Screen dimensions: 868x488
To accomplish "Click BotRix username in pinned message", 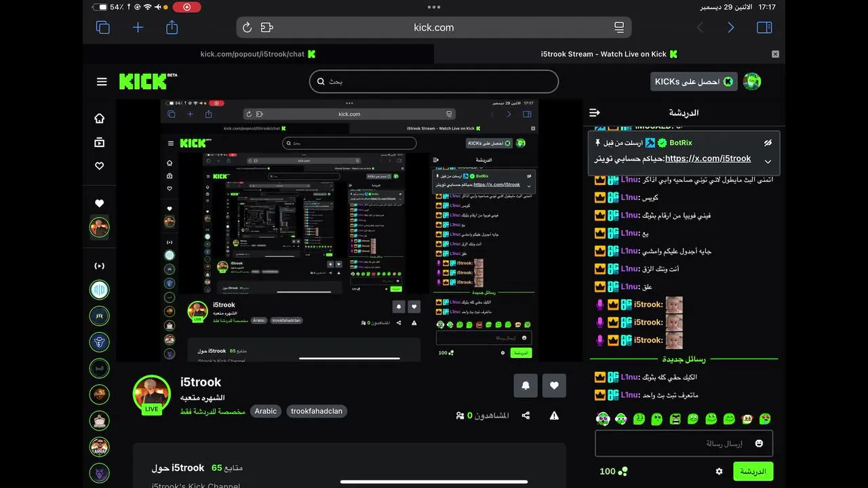I will tap(680, 142).
